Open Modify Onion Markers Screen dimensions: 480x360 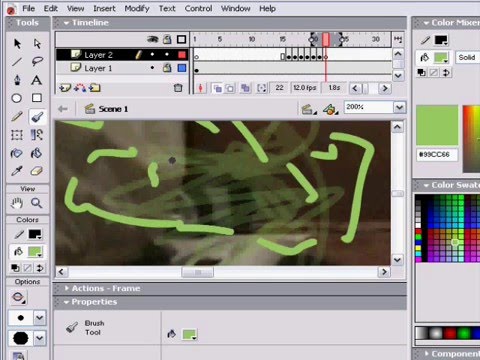pyautogui.click(x=262, y=88)
